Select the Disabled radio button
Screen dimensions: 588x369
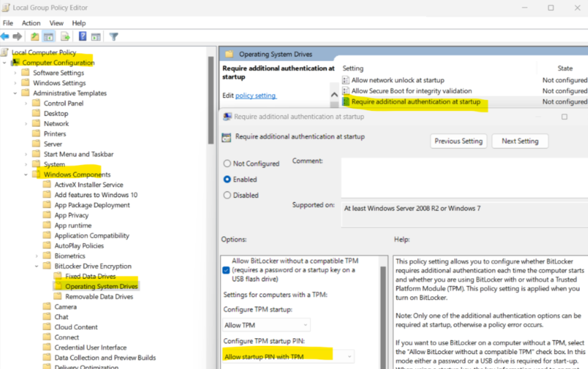(x=227, y=195)
